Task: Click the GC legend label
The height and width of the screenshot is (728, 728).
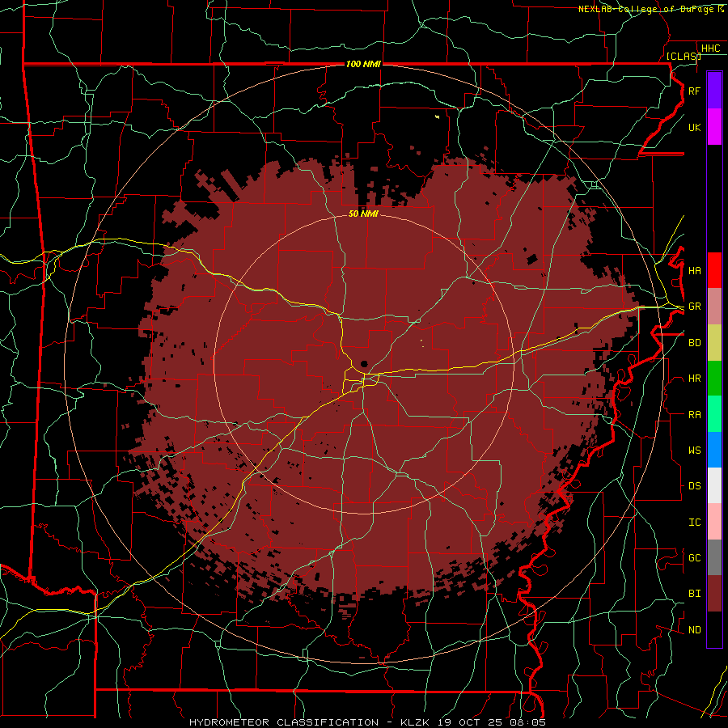Action: [x=694, y=558]
